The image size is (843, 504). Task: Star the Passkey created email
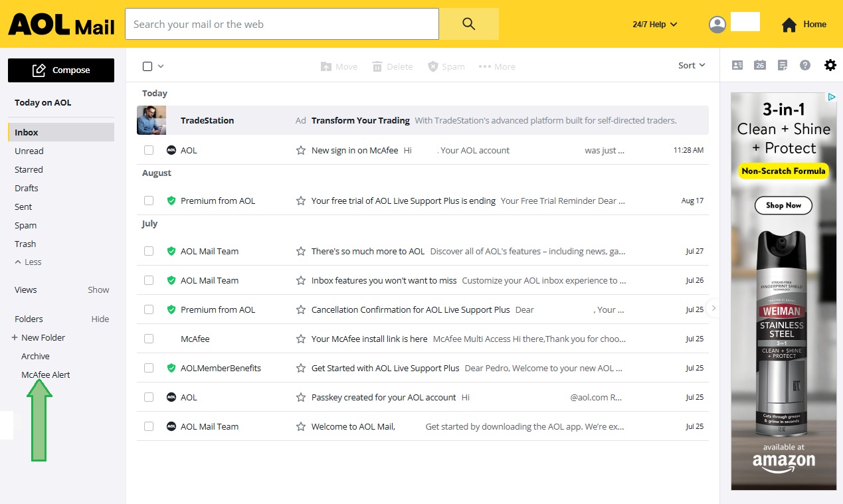point(301,397)
